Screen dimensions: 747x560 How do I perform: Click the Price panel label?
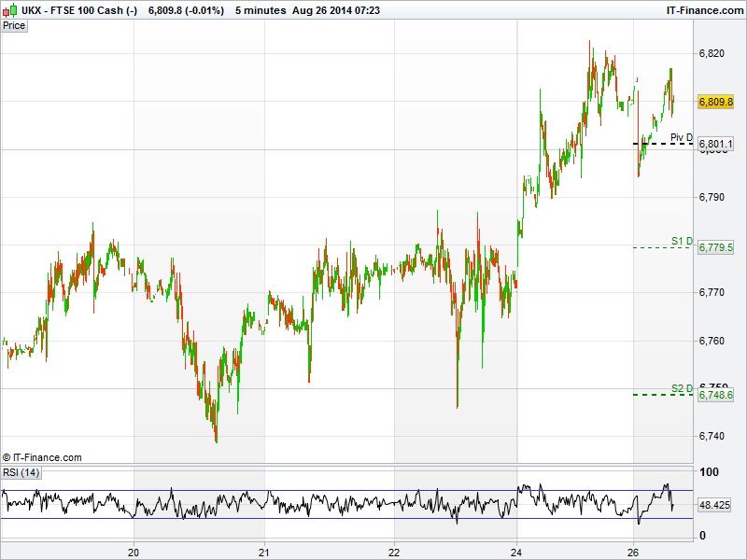[x=14, y=25]
